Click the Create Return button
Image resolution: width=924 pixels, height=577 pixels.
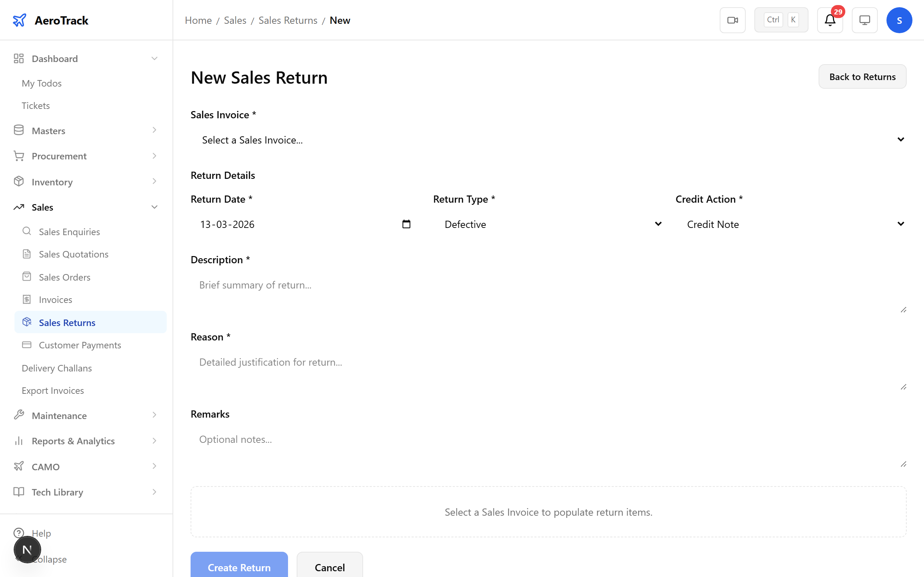pos(239,568)
